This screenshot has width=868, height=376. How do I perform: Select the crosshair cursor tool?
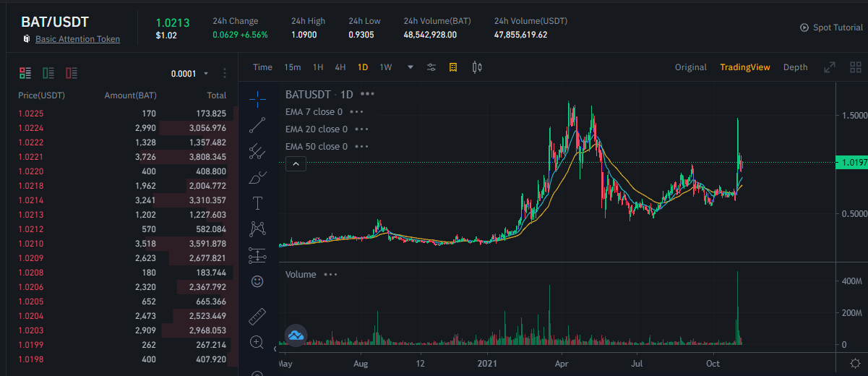tap(257, 99)
